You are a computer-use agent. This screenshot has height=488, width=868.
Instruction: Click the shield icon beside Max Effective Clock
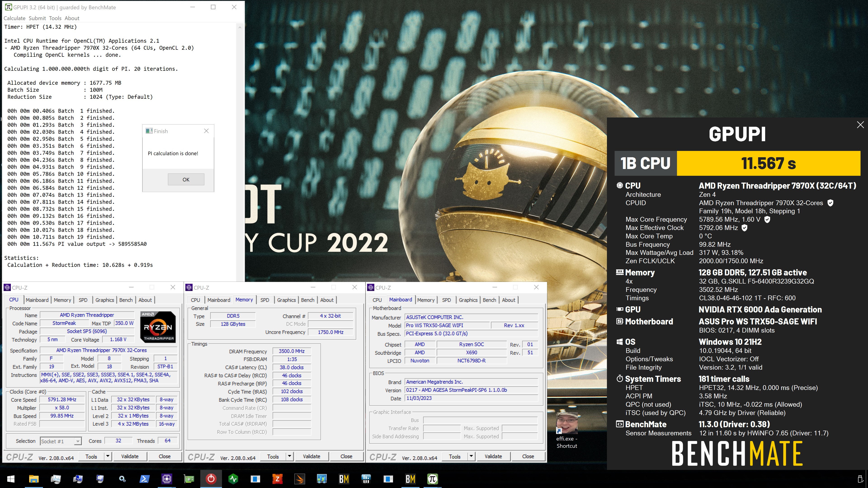[745, 228]
